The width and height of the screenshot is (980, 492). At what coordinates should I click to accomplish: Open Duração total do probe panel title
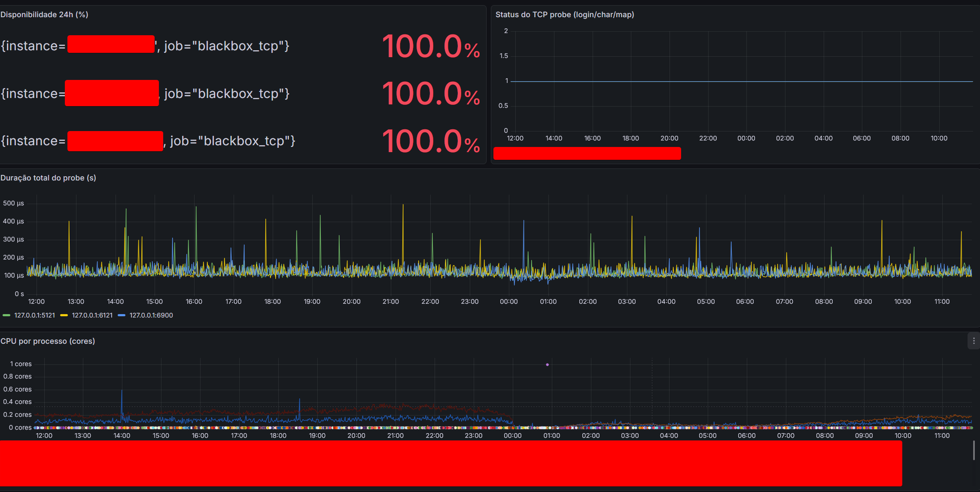pyautogui.click(x=48, y=178)
